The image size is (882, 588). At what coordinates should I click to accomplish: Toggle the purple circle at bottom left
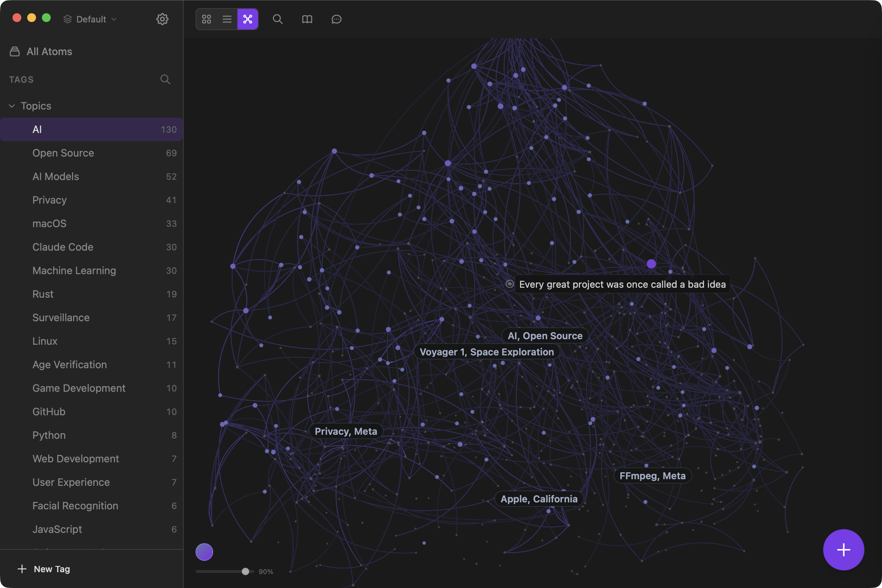204,552
